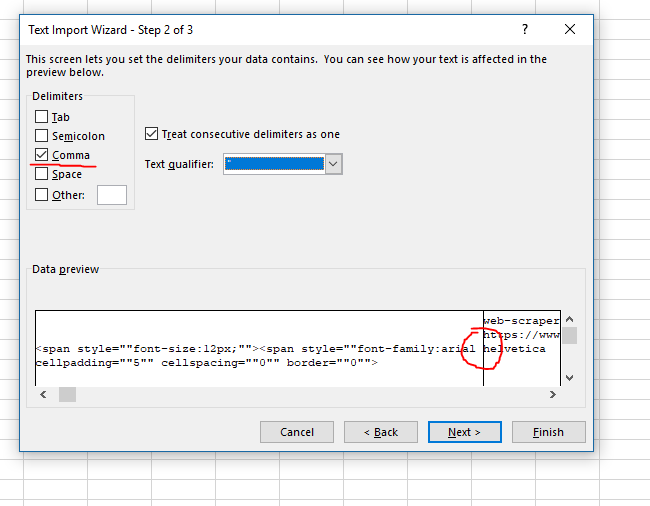The width and height of the screenshot is (650, 506).
Task: Click right arrow of preview horizontal scrollbar
Action: pyautogui.click(x=553, y=395)
